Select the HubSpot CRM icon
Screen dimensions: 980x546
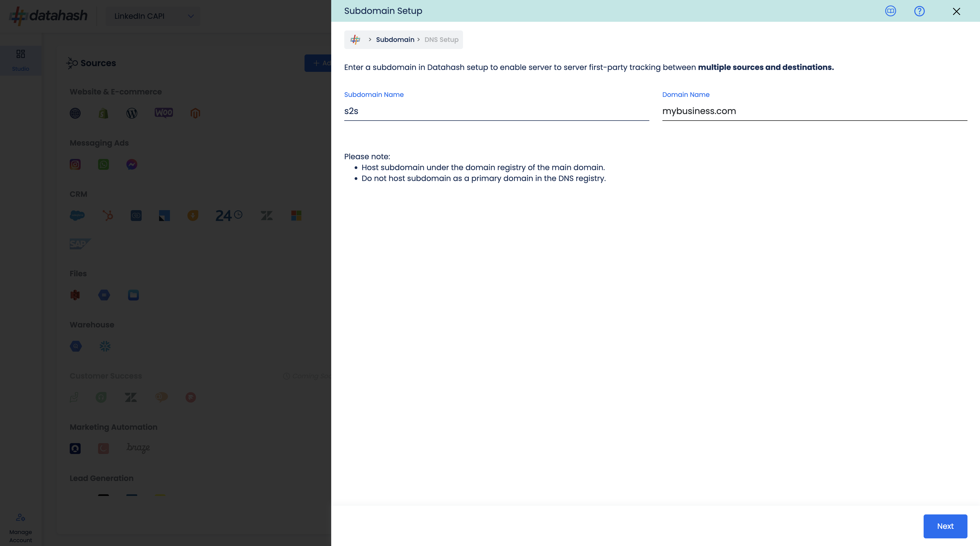coord(108,216)
